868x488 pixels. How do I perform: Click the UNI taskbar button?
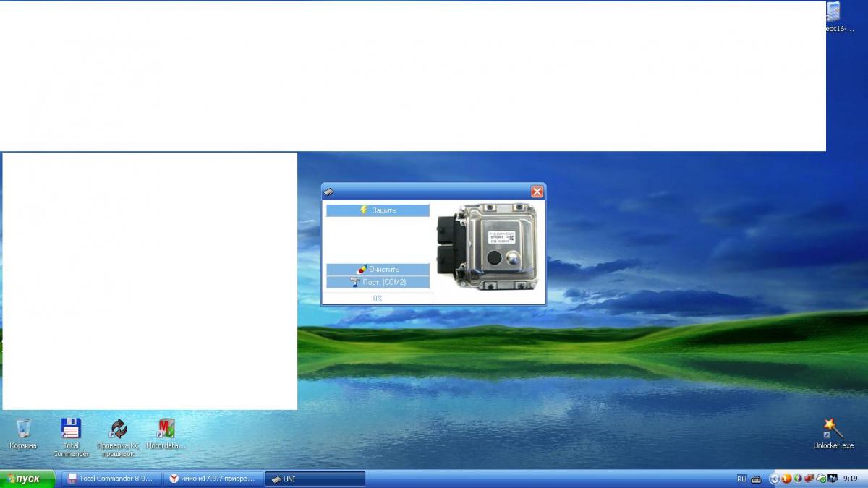(315, 479)
